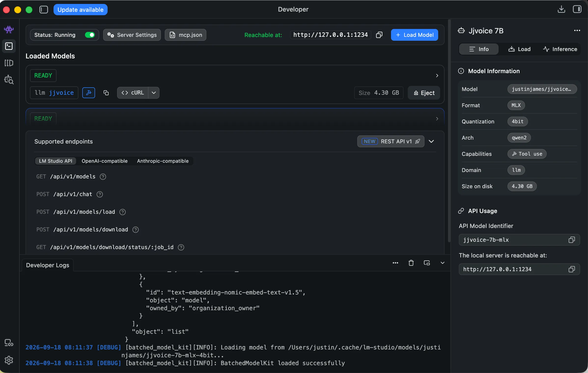Clear developer logs with the trash icon
This screenshot has height=373, width=588.
pyautogui.click(x=411, y=263)
